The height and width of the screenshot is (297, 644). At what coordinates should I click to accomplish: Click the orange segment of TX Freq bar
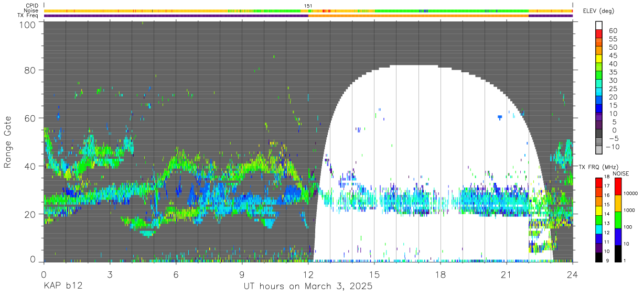(418, 16)
